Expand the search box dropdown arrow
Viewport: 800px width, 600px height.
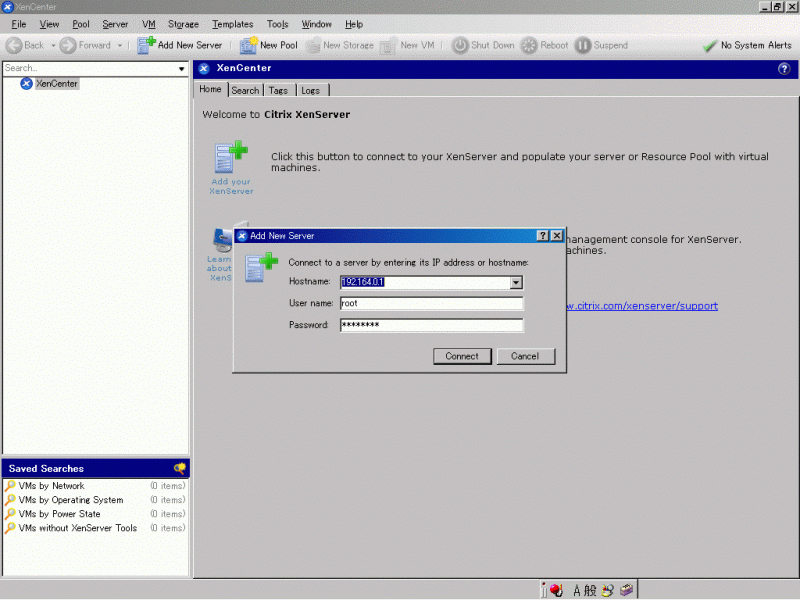pos(182,69)
